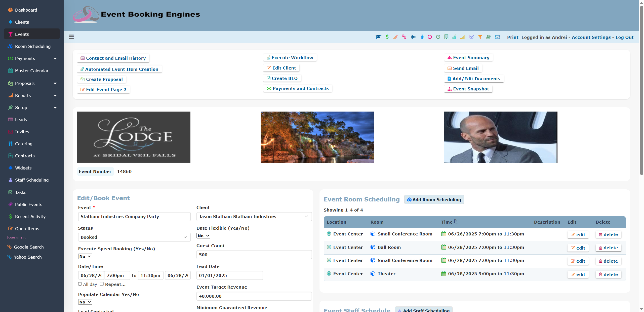Click the Create BEO button
Screen dimensions: 644x312
(x=282, y=78)
